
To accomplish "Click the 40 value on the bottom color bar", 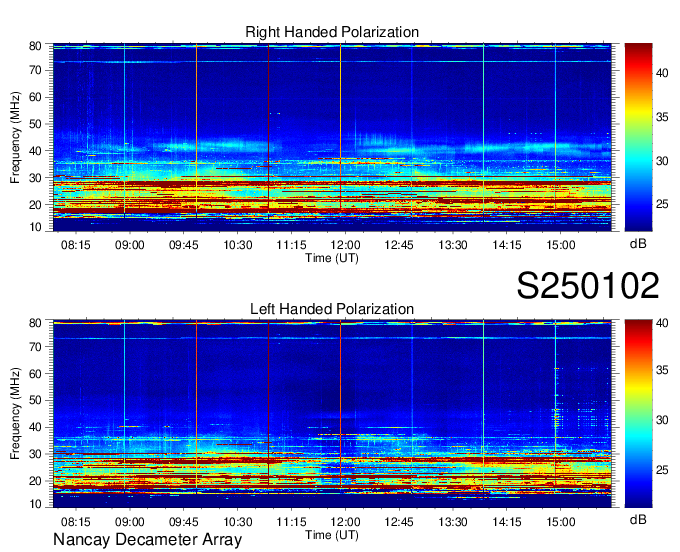I will point(662,323).
